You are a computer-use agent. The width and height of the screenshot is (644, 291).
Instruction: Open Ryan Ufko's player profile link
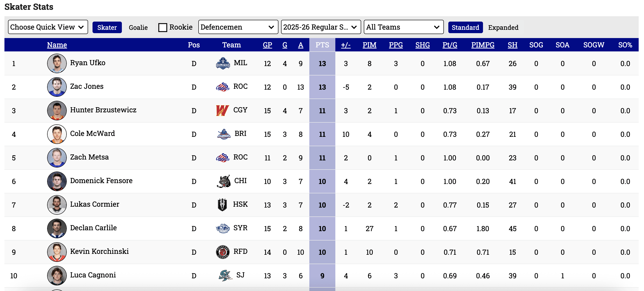(87, 63)
